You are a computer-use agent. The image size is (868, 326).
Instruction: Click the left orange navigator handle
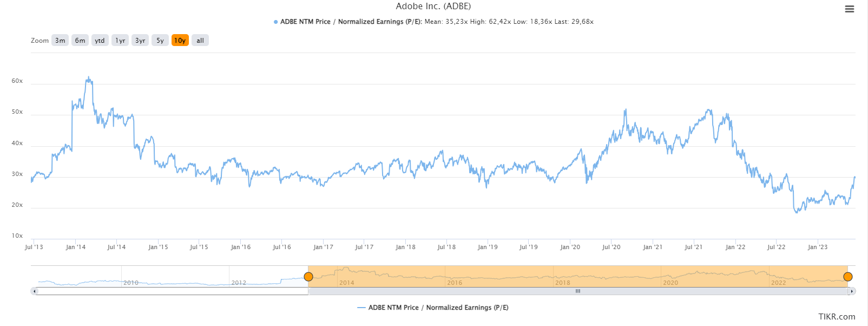pyautogui.click(x=308, y=277)
